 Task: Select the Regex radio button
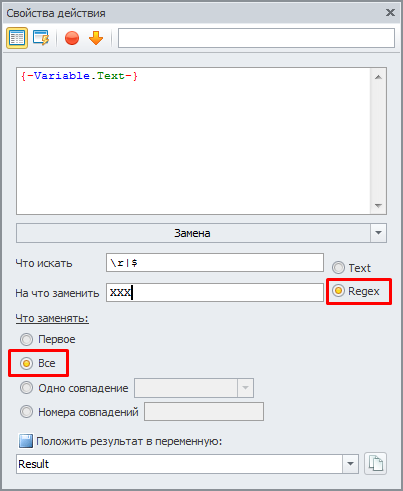pyautogui.click(x=338, y=291)
